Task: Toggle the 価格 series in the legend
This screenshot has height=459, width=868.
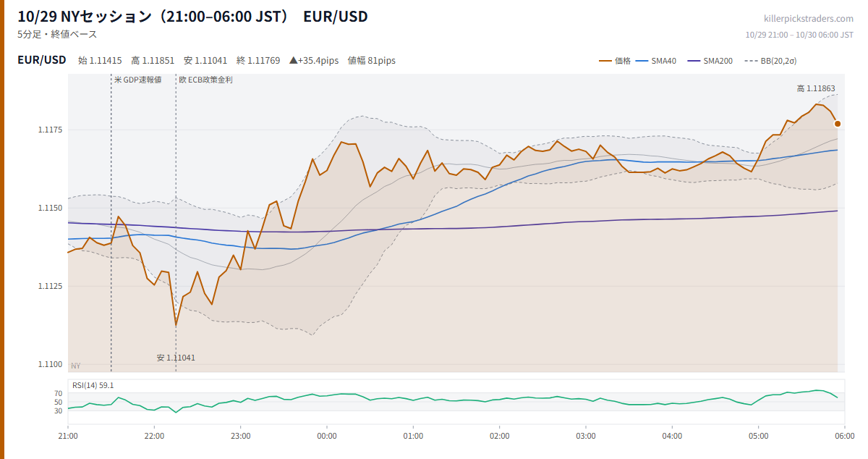Action: 615,61
